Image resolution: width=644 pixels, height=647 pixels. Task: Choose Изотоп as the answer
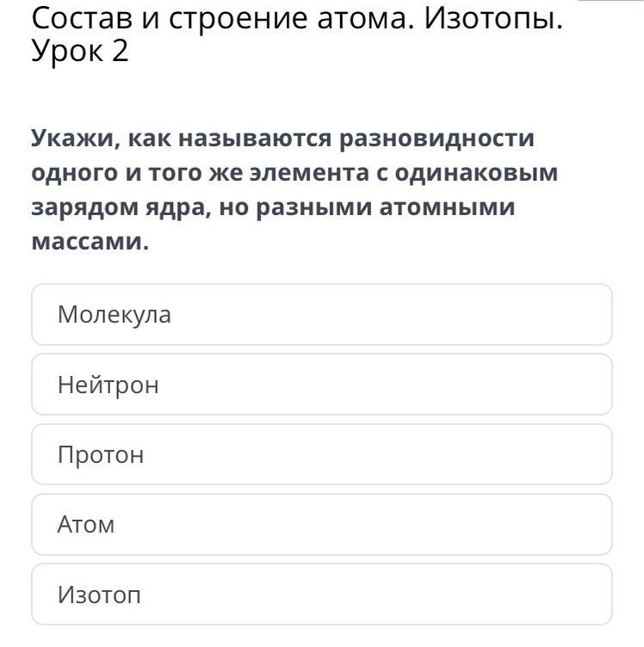[322, 595]
